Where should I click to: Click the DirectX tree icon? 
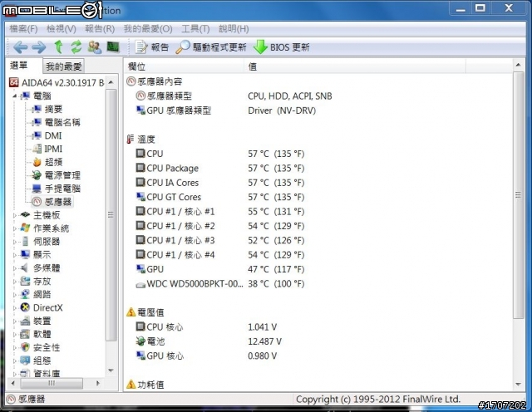tap(25, 307)
